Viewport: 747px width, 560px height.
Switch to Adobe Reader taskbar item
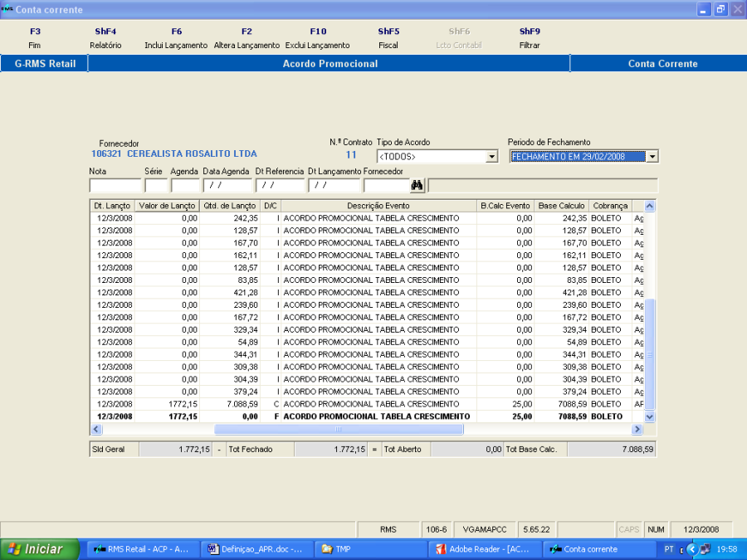coord(484,549)
